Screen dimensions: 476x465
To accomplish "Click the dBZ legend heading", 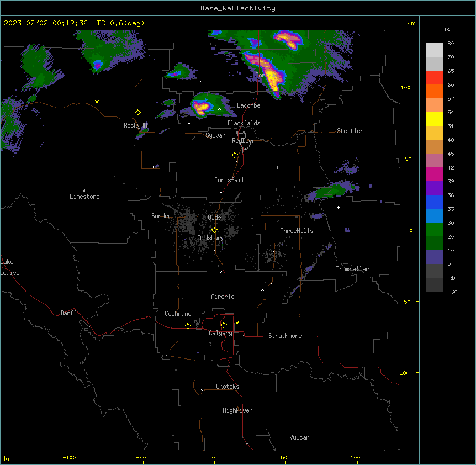I will tap(447, 29).
